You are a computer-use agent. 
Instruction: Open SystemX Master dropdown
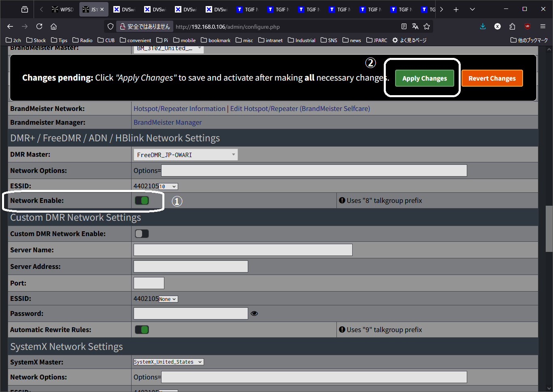click(x=168, y=362)
